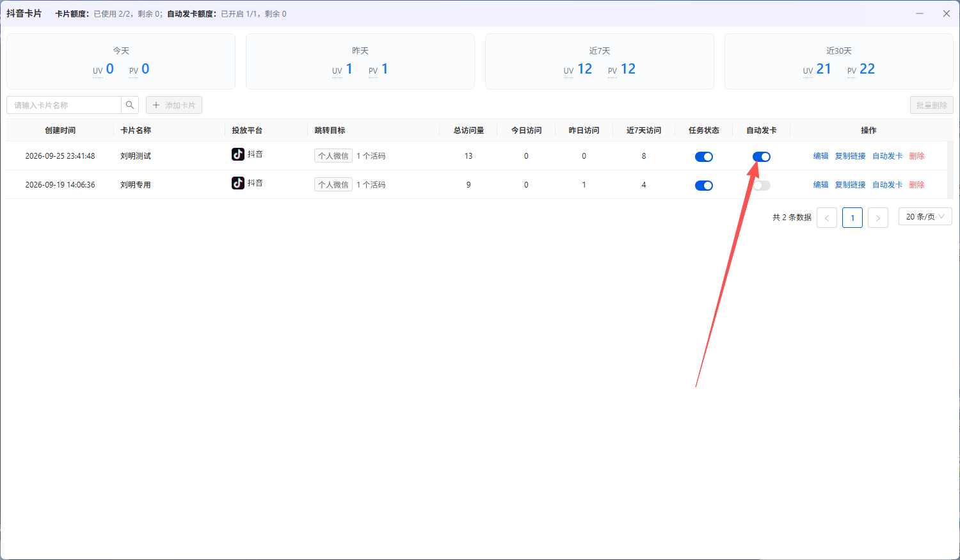Click card name 刘明专用

pos(136,185)
